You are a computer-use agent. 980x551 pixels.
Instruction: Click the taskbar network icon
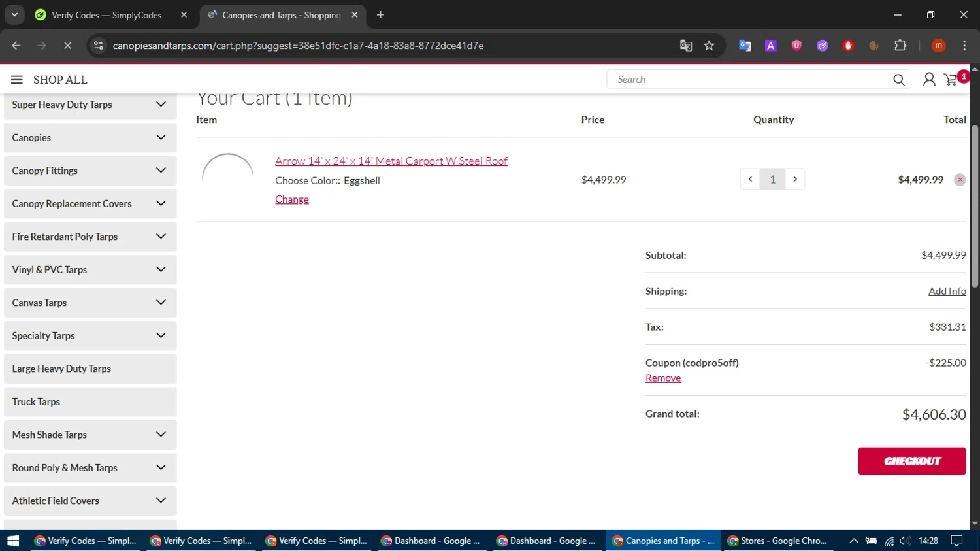pyautogui.click(x=889, y=541)
